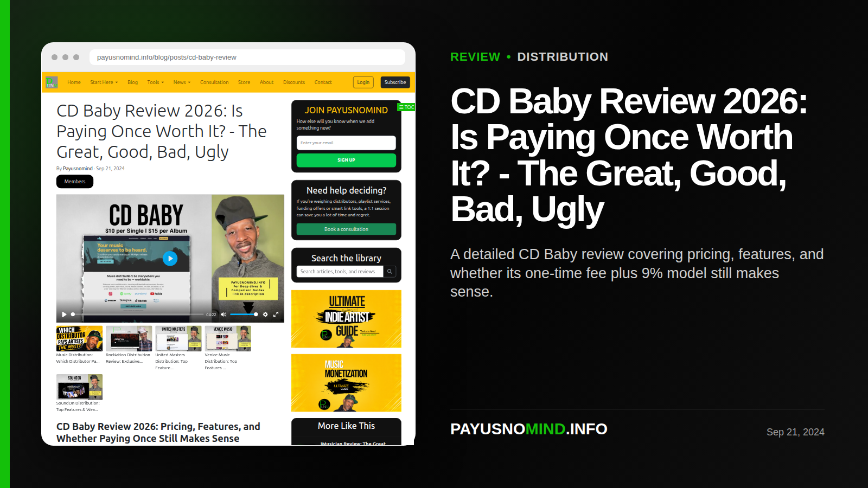This screenshot has width=868, height=488.
Task: Click the black Subscribe button
Action: pos(395,82)
